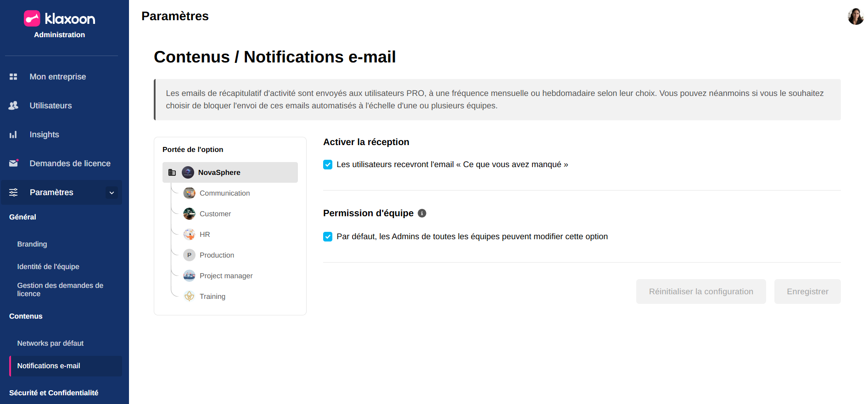
Task: Click the NovaSphere building icon
Action: point(172,173)
